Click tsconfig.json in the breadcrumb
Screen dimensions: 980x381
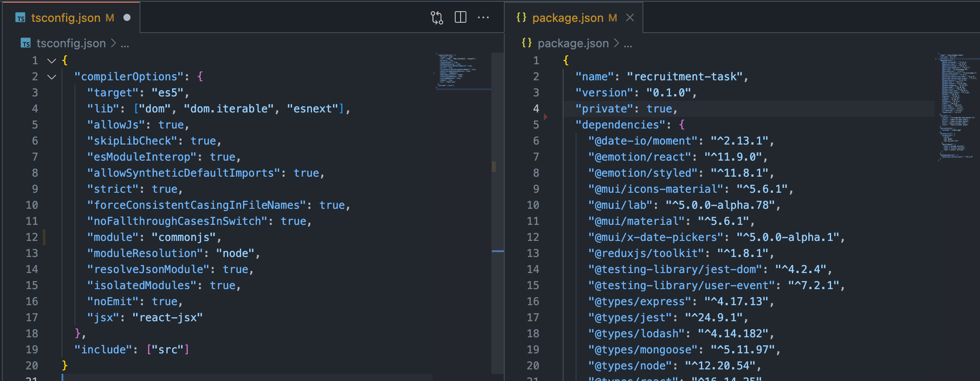(x=71, y=43)
